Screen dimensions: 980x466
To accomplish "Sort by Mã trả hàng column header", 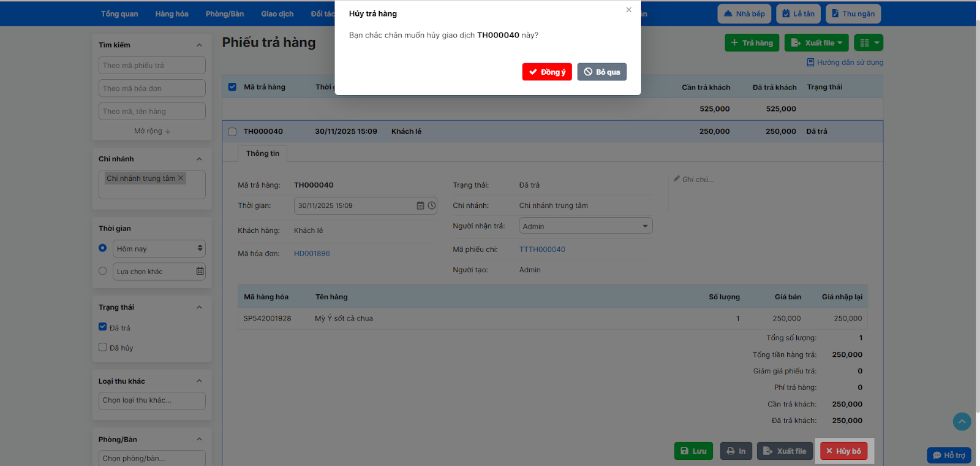I will click(265, 87).
